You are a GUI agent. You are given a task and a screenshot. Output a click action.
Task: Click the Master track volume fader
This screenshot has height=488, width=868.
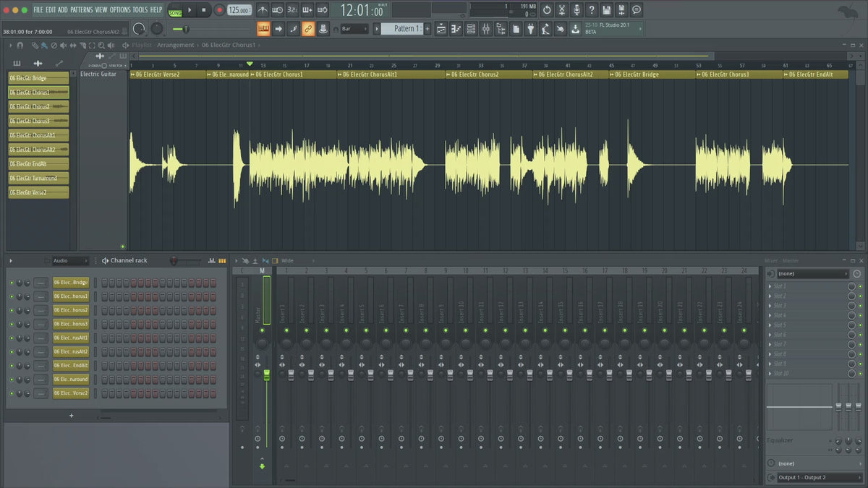pos(266,374)
